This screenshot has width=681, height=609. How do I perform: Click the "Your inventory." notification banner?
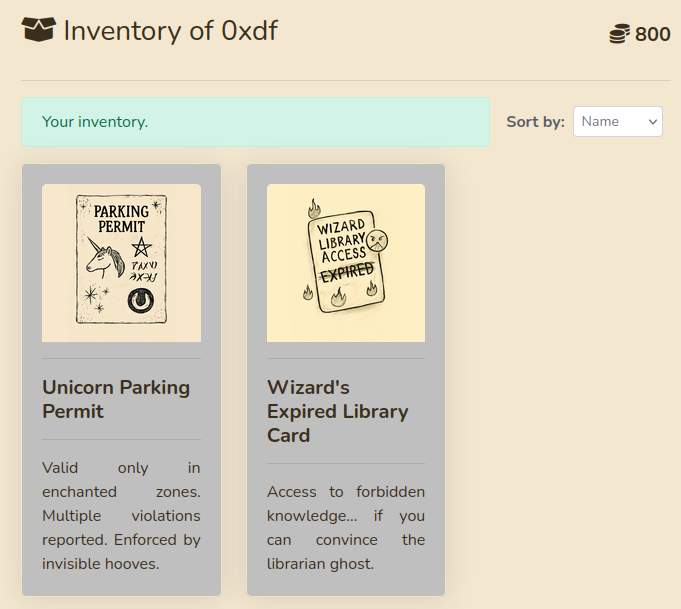click(255, 122)
